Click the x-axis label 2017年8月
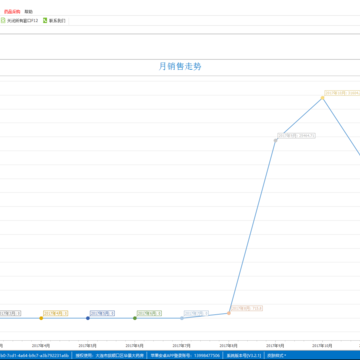Image resolution: width=360 pixels, height=360 pixels. point(229,346)
